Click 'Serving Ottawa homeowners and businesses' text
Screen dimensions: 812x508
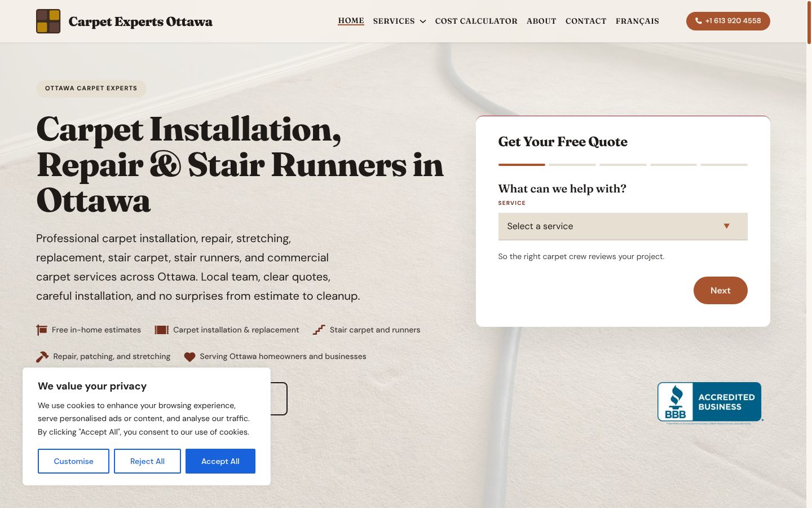coord(283,357)
